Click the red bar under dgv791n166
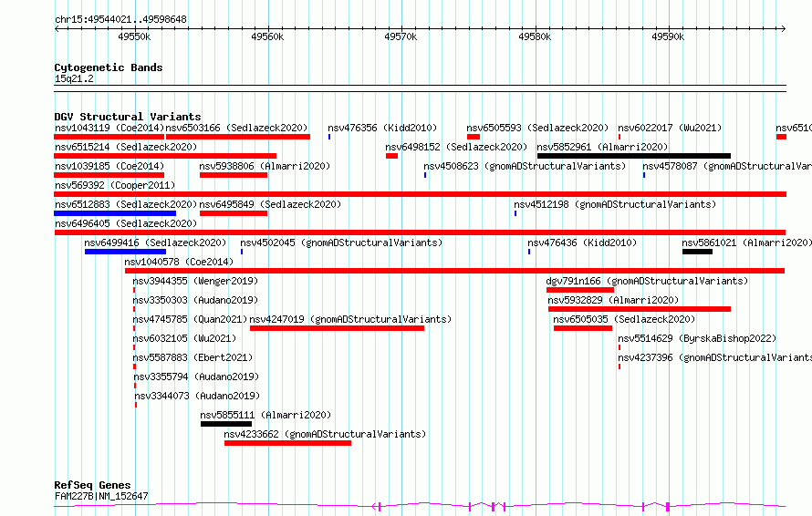Image resolution: width=812 pixels, height=516 pixels. coord(579,290)
